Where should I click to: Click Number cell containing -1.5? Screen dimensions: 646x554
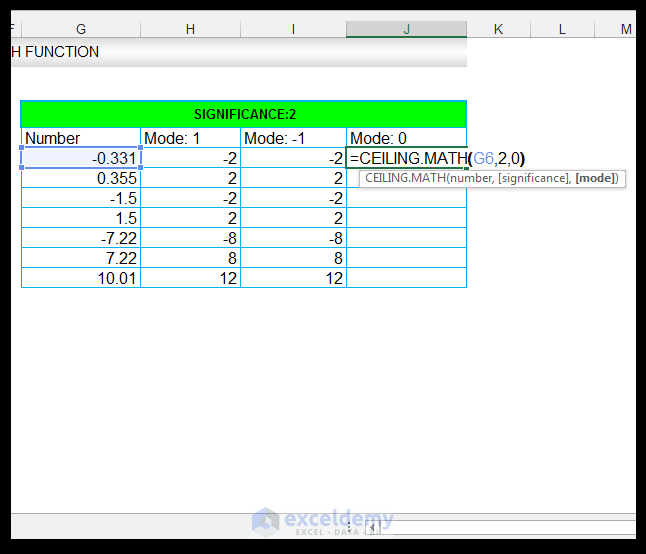tap(81, 198)
